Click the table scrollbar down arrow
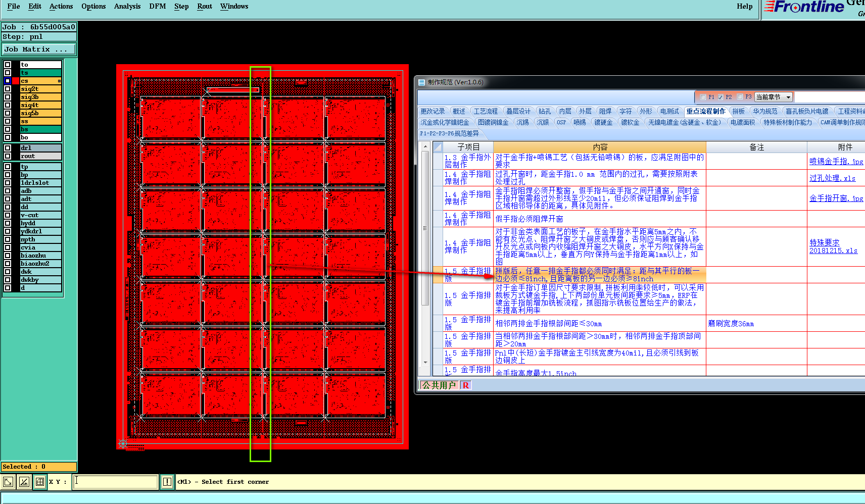 425,362
